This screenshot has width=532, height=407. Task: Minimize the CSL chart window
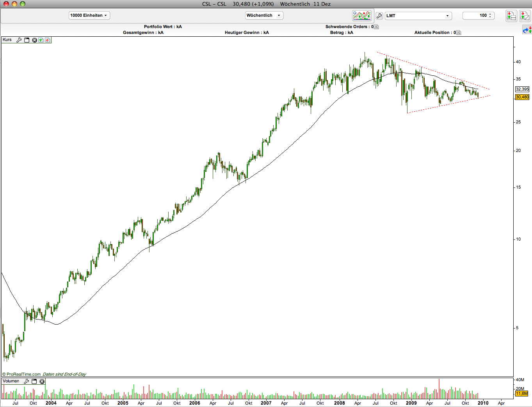[14, 4]
